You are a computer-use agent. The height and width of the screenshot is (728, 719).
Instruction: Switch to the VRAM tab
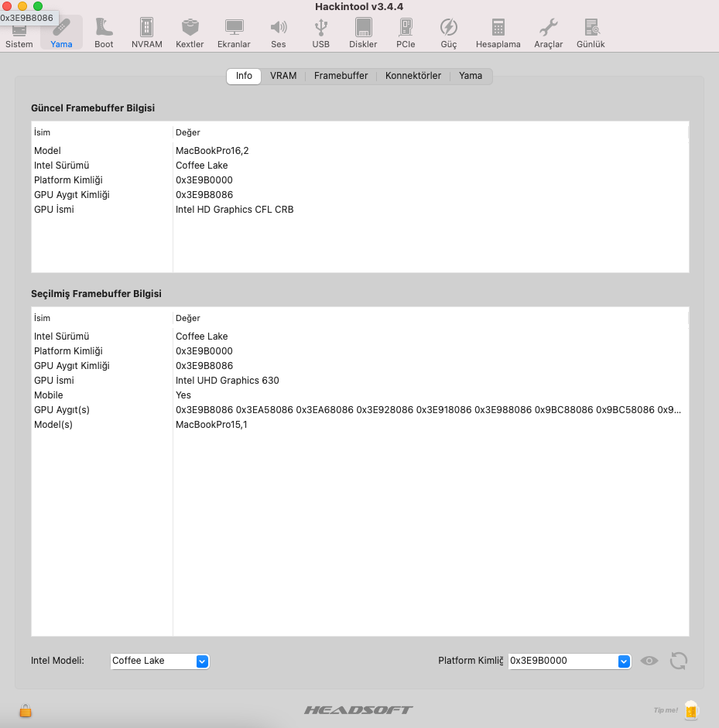click(x=283, y=76)
